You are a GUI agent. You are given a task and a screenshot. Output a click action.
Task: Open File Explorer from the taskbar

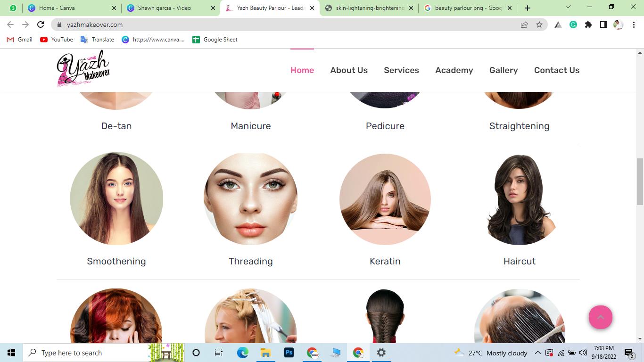265,353
